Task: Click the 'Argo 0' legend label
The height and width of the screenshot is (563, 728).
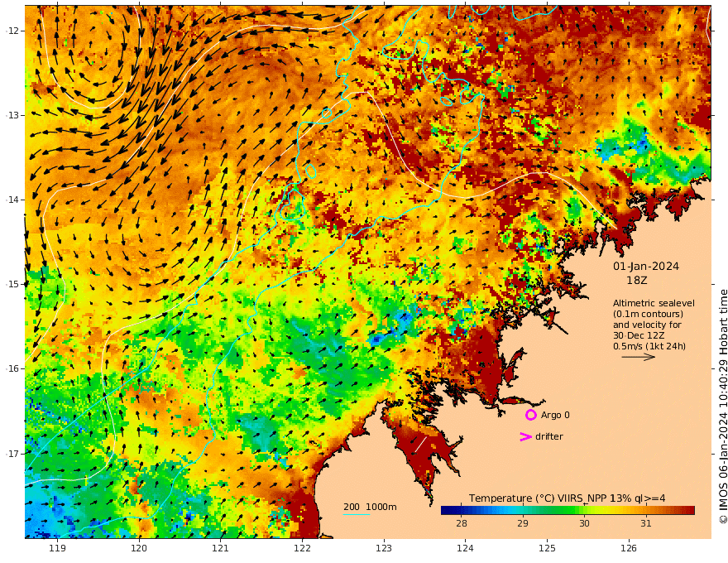Action: point(555,415)
